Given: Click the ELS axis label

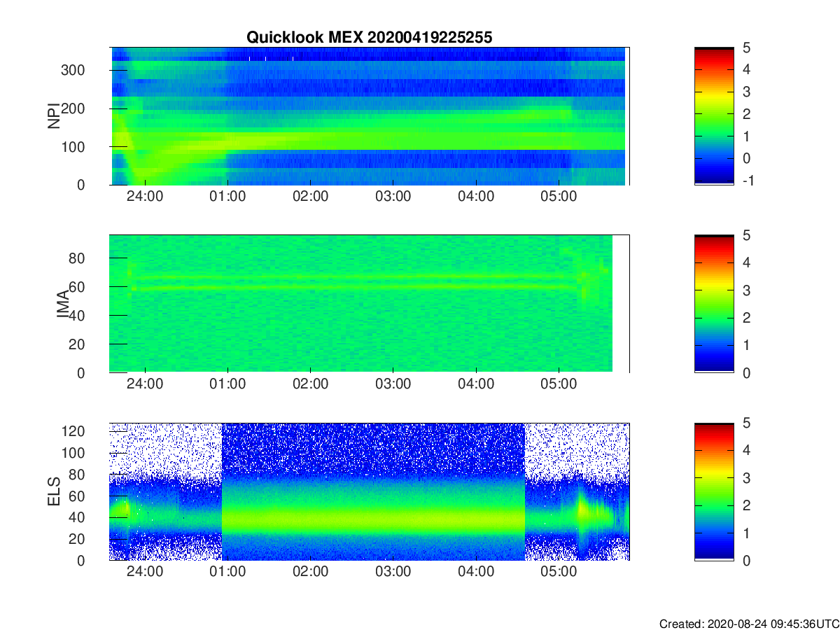Looking at the screenshot, I should (53, 492).
